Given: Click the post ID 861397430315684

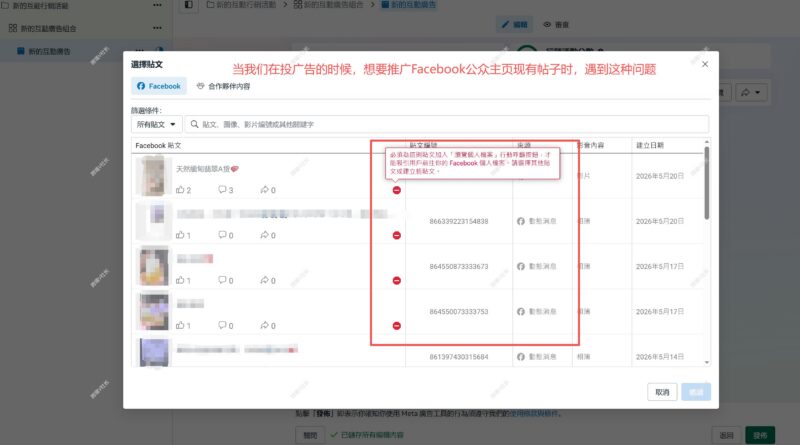Looking at the screenshot, I should pyautogui.click(x=459, y=357).
